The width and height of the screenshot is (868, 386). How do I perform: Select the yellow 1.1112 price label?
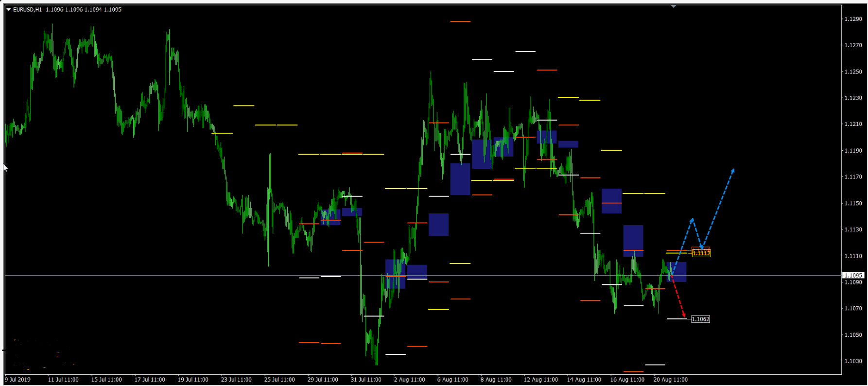(x=701, y=253)
